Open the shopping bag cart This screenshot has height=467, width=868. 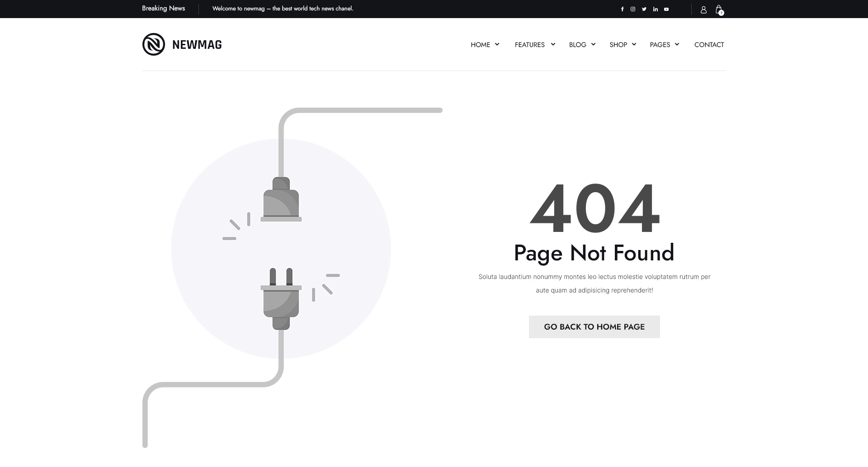(x=719, y=9)
